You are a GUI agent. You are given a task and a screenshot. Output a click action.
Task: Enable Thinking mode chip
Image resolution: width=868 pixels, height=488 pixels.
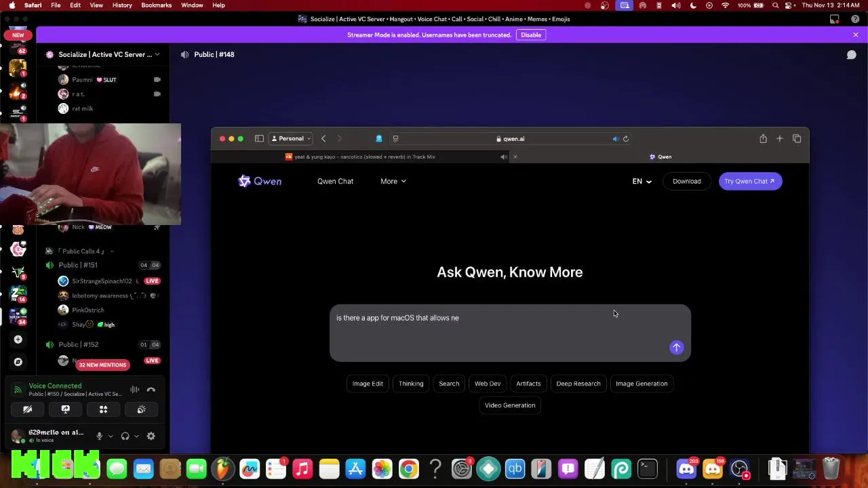coord(411,384)
